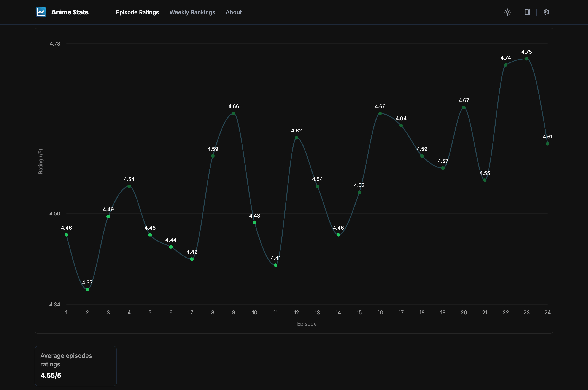Switch to Weekly Rankings tab

point(192,12)
